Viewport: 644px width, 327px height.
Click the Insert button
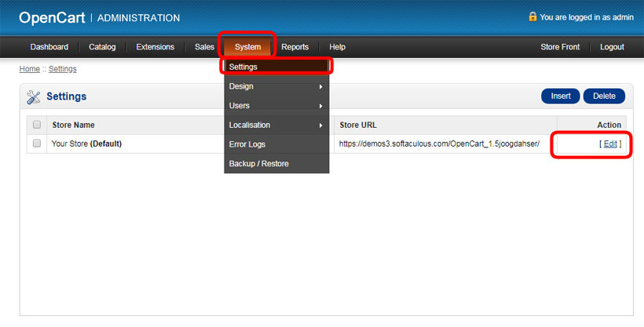coord(561,96)
